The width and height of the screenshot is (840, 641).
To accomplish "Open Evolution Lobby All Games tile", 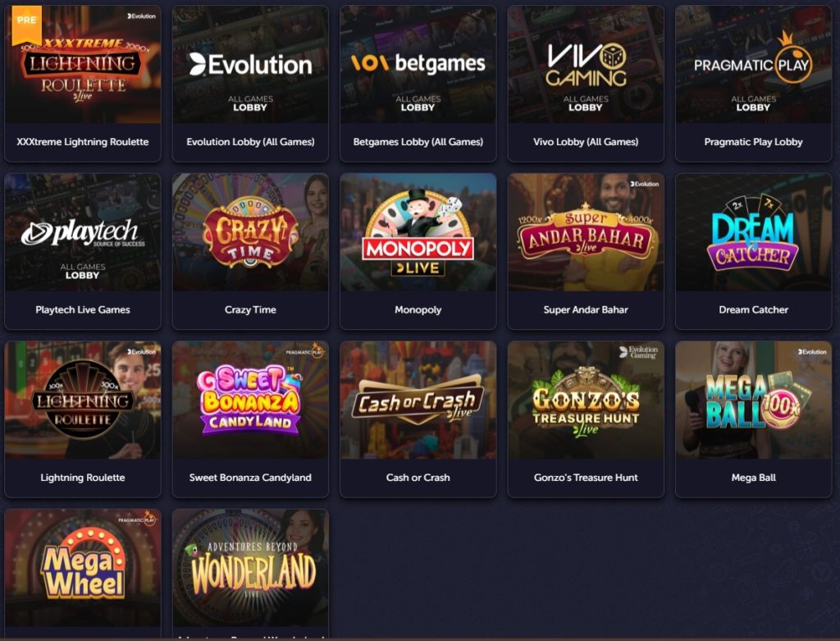I will click(x=250, y=83).
